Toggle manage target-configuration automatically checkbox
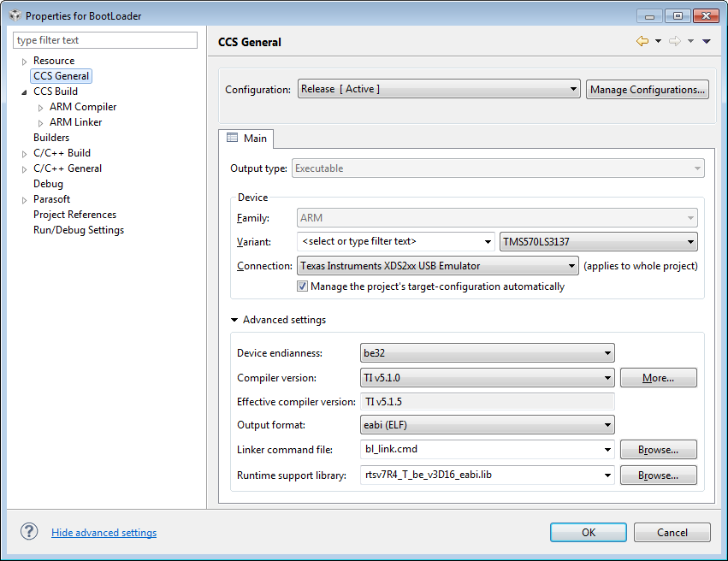This screenshot has height=561, width=728. pos(302,286)
